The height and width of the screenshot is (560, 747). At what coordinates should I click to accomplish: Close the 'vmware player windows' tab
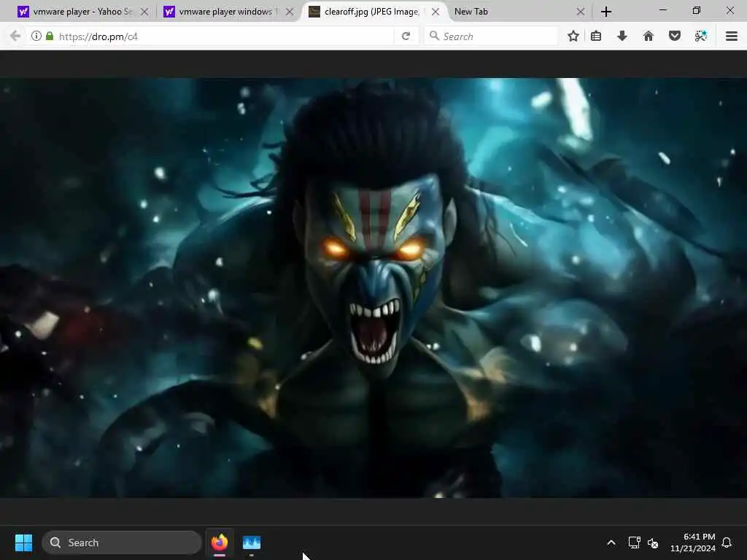coord(289,12)
